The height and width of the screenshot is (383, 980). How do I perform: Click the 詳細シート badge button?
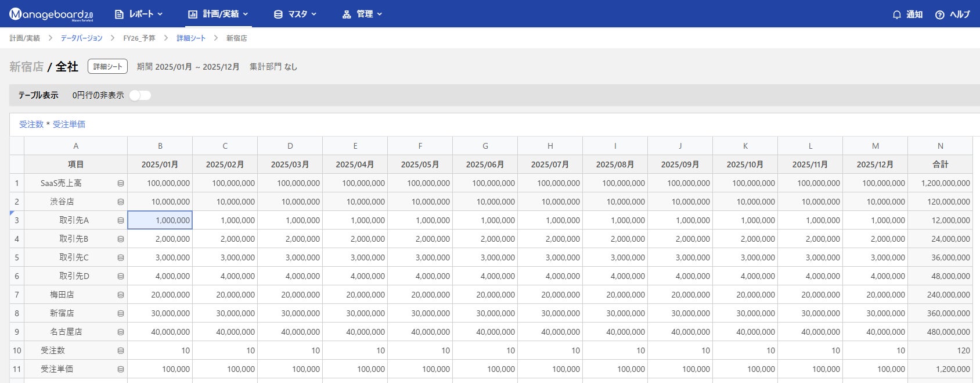tap(107, 67)
